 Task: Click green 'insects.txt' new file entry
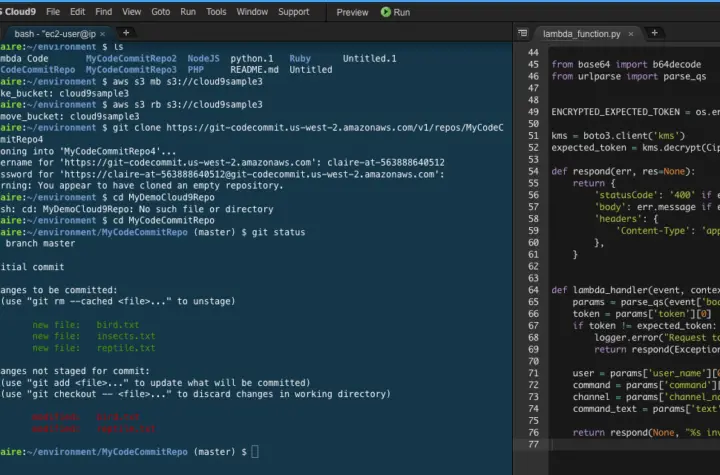[126, 336]
